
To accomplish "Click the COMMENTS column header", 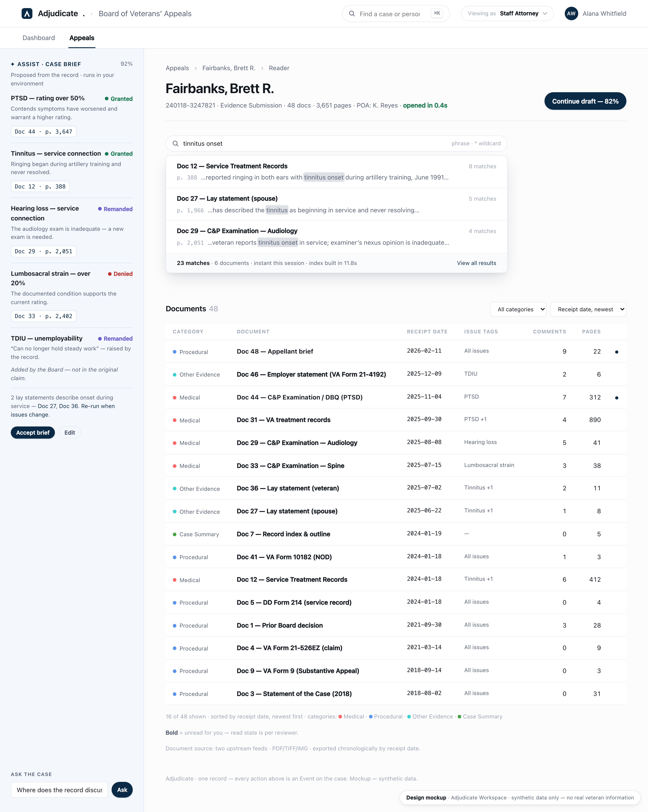I will [549, 331].
